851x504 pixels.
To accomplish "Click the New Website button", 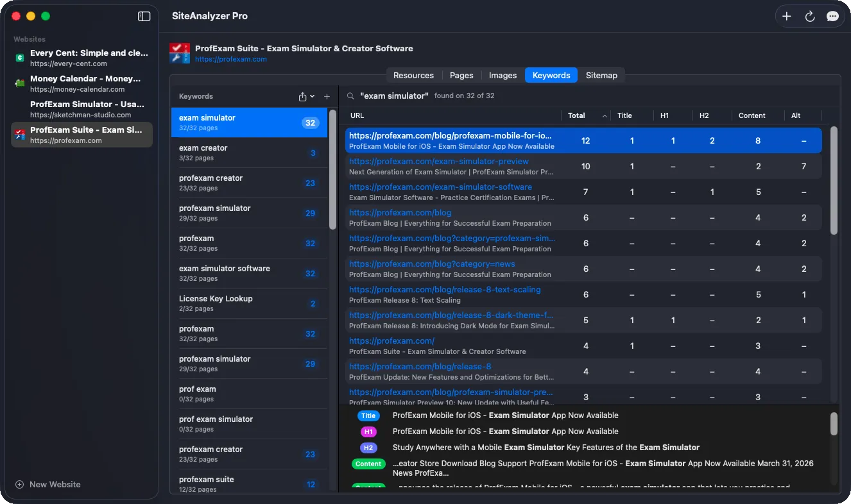I will click(48, 484).
